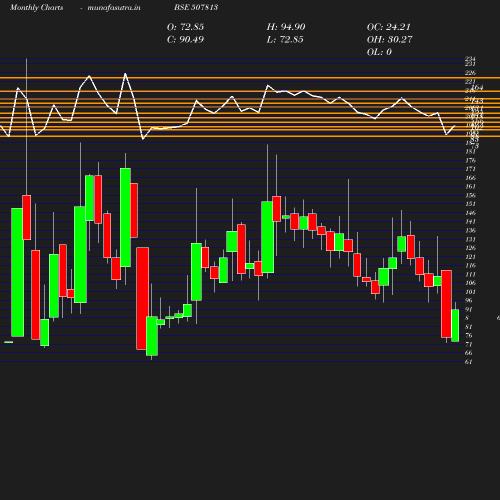Click the 91 price axis label
This screenshot has width=500, height=500.
[x=469, y=310]
